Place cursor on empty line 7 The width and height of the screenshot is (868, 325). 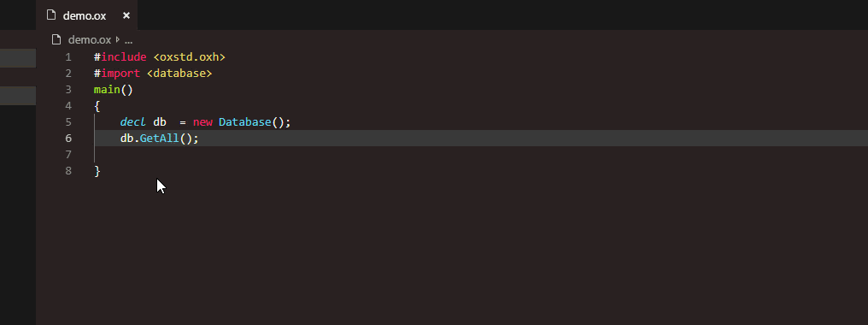tap(480, 154)
